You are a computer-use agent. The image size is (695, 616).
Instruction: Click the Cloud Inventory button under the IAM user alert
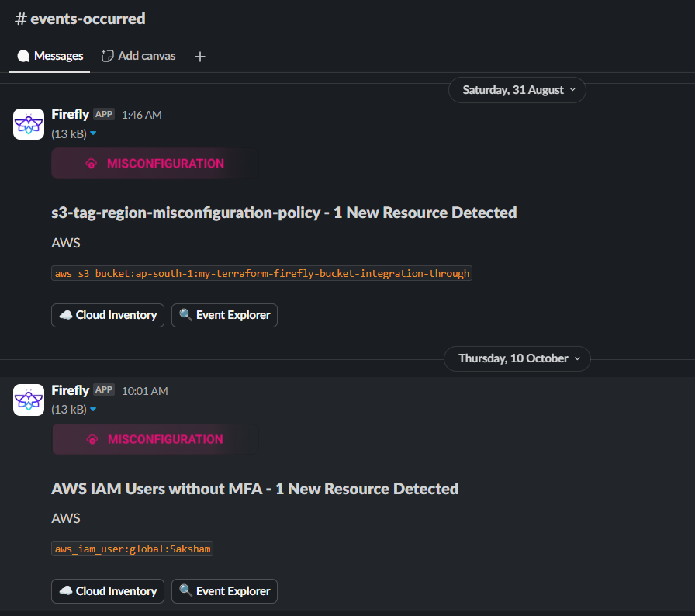[x=108, y=591]
